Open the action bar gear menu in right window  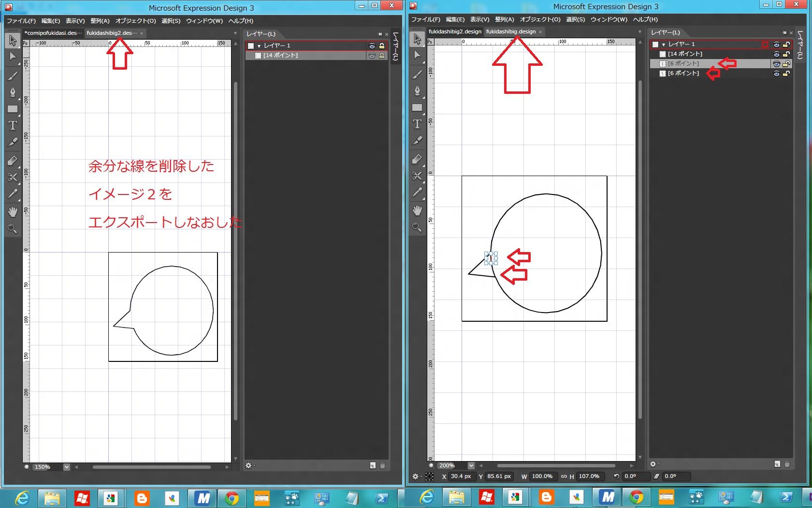[x=416, y=477]
